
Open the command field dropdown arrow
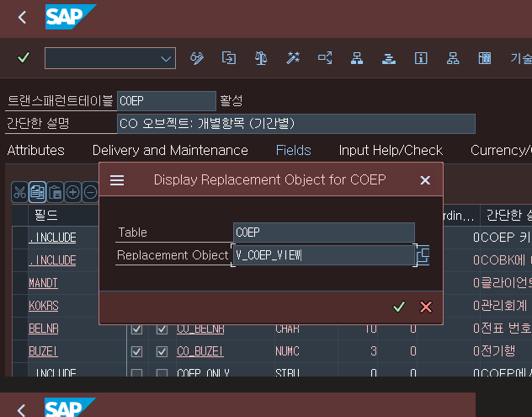click(166, 59)
